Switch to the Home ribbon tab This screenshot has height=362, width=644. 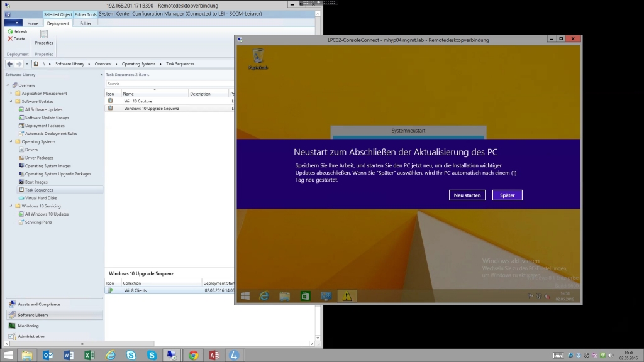[33, 23]
